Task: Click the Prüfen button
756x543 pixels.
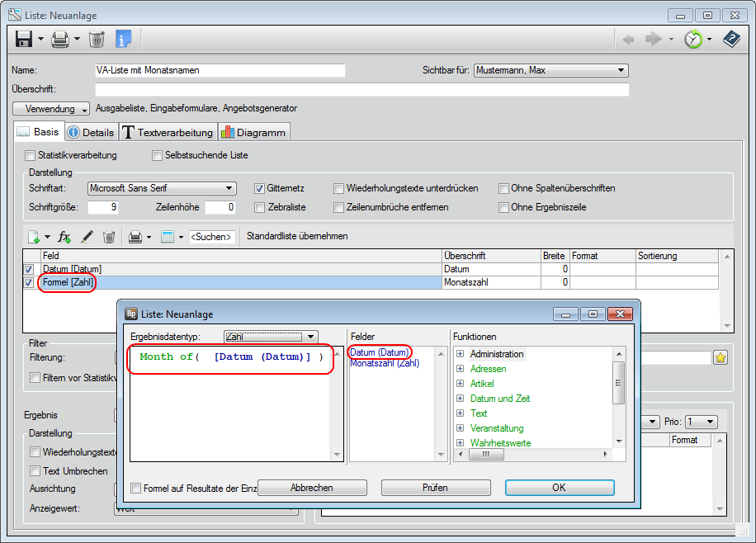Action: click(x=435, y=488)
